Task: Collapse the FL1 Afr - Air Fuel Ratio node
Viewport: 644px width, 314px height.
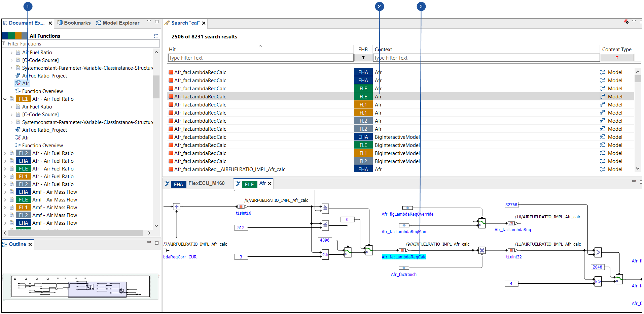Action: coord(5,99)
